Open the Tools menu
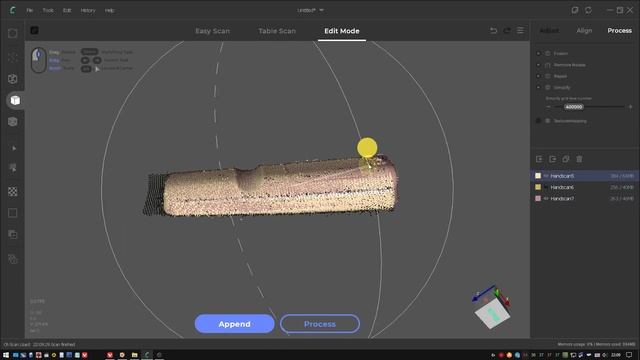The height and width of the screenshot is (360, 640). pos(48,10)
